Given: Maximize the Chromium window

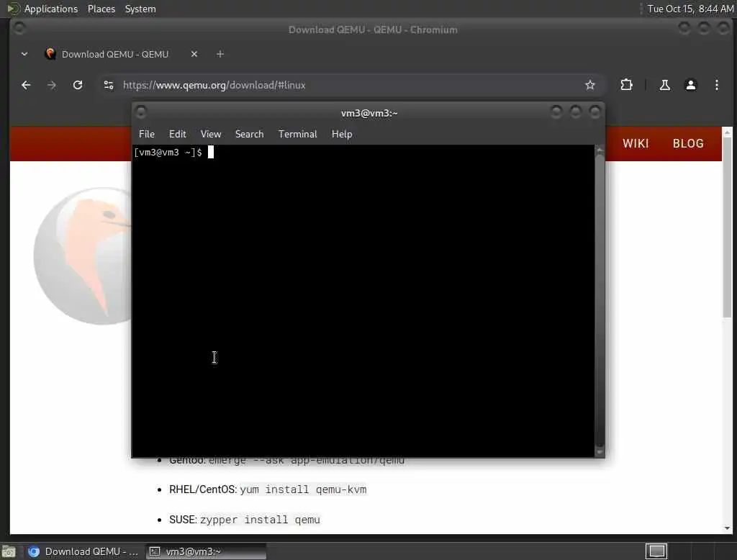Looking at the screenshot, I should [x=703, y=29].
